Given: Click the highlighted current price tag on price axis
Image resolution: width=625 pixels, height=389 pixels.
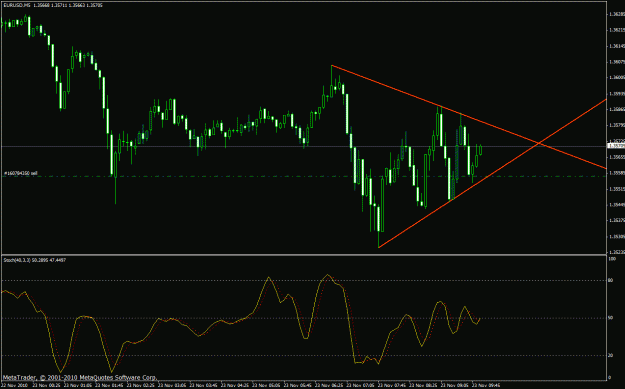Looking at the screenshot, I should pyautogui.click(x=616, y=146).
